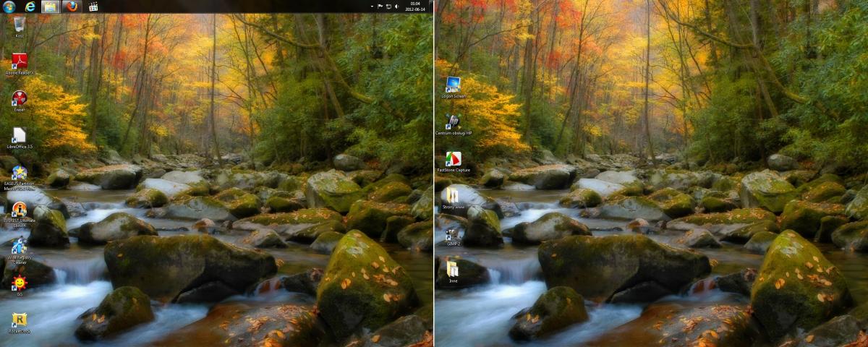
Task: Select the GG sun icon shortcut
Action: (x=20, y=286)
